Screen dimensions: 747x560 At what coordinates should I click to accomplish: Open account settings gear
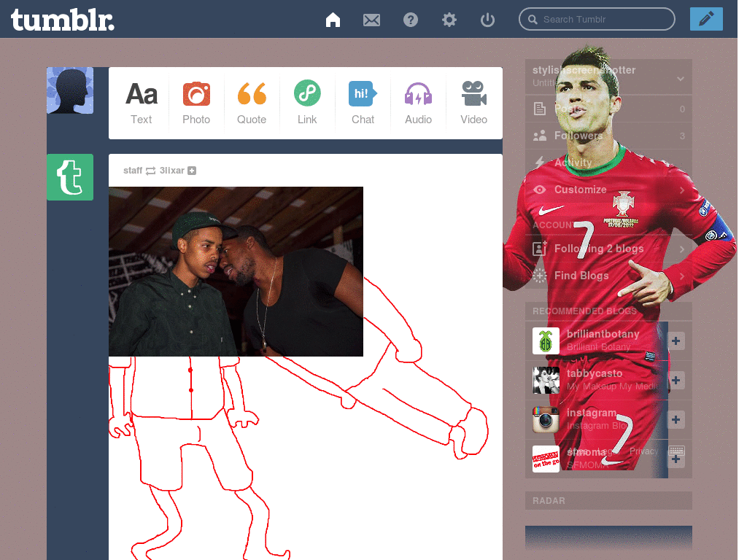(449, 20)
